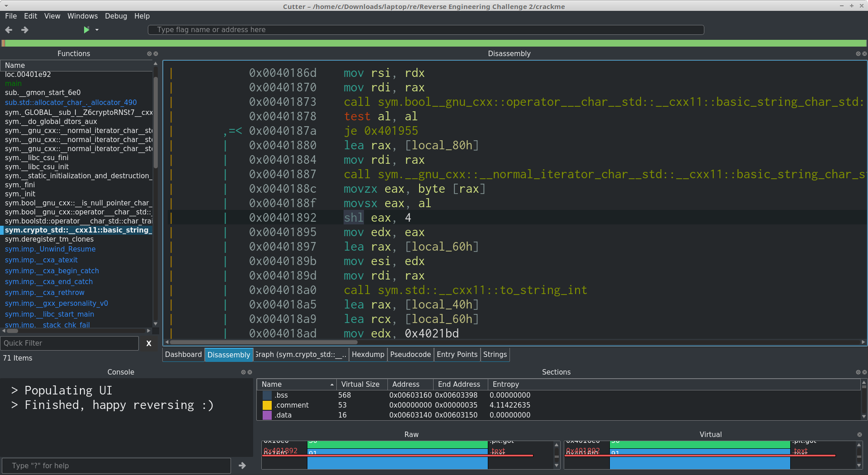Start debugging with the green play icon
868x475 pixels.
(86, 30)
